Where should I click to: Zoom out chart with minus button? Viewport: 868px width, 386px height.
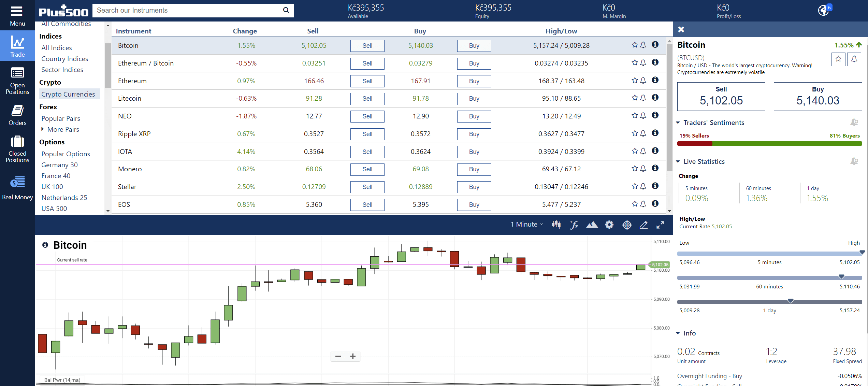338,356
